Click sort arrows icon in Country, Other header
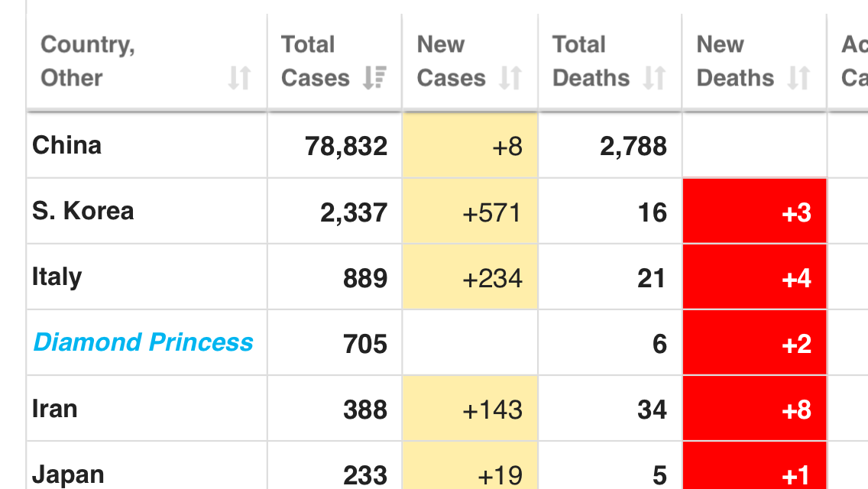868x489 pixels. point(239,78)
